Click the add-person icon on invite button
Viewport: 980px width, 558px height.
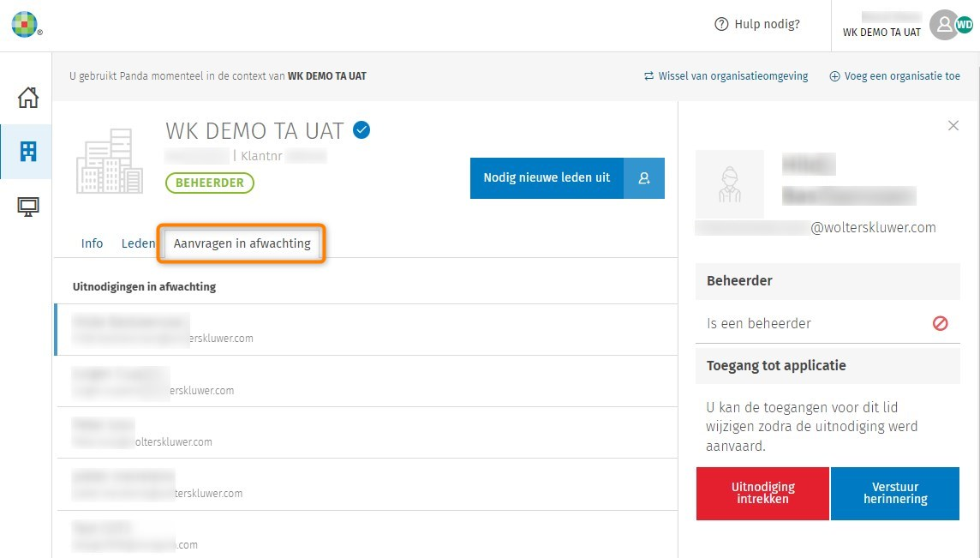point(644,178)
